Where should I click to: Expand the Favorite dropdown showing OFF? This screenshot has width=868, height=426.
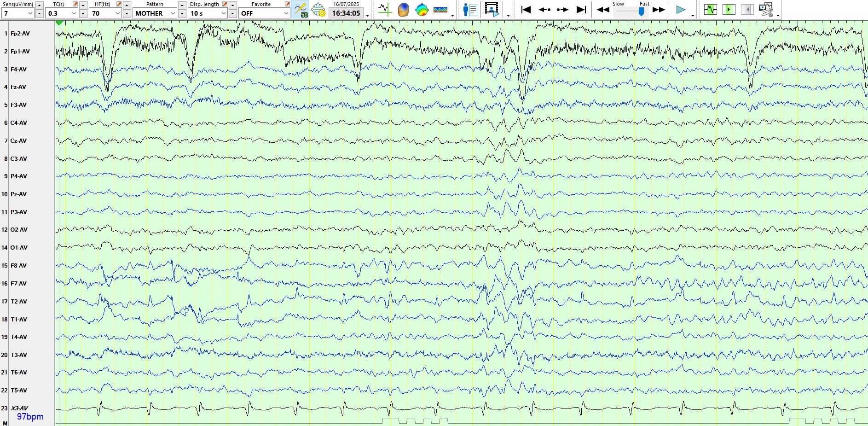pyautogui.click(x=265, y=13)
